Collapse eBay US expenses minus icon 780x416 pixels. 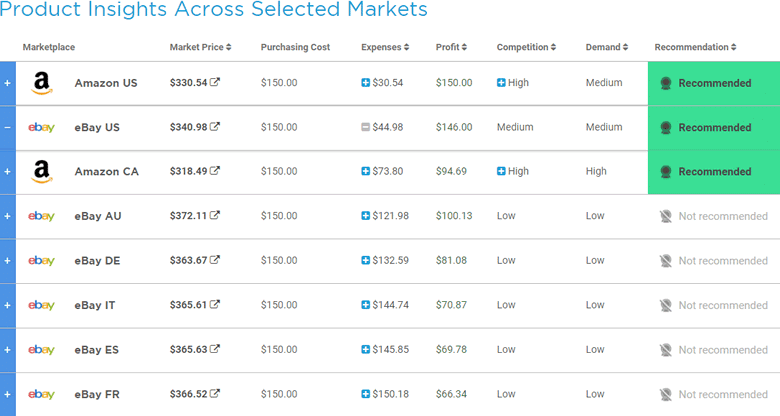(x=366, y=127)
